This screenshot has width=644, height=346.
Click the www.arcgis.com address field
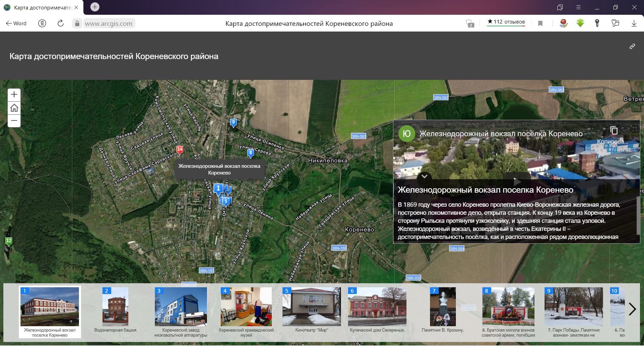click(109, 23)
